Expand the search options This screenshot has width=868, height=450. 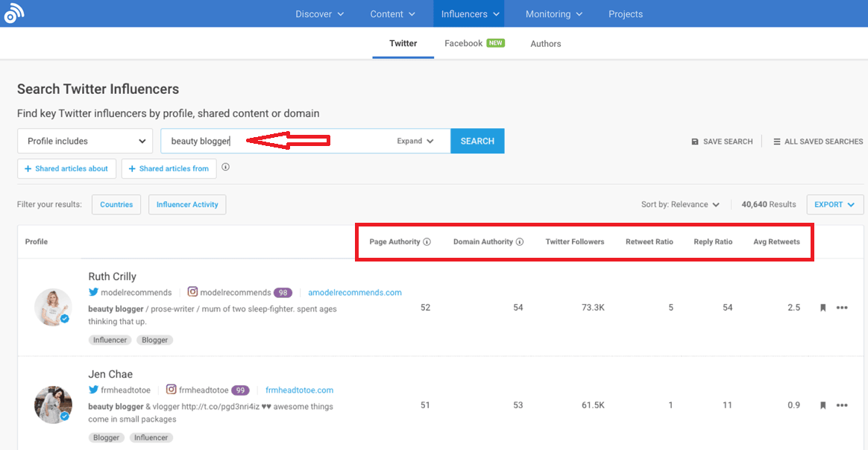[x=415, y=141]
